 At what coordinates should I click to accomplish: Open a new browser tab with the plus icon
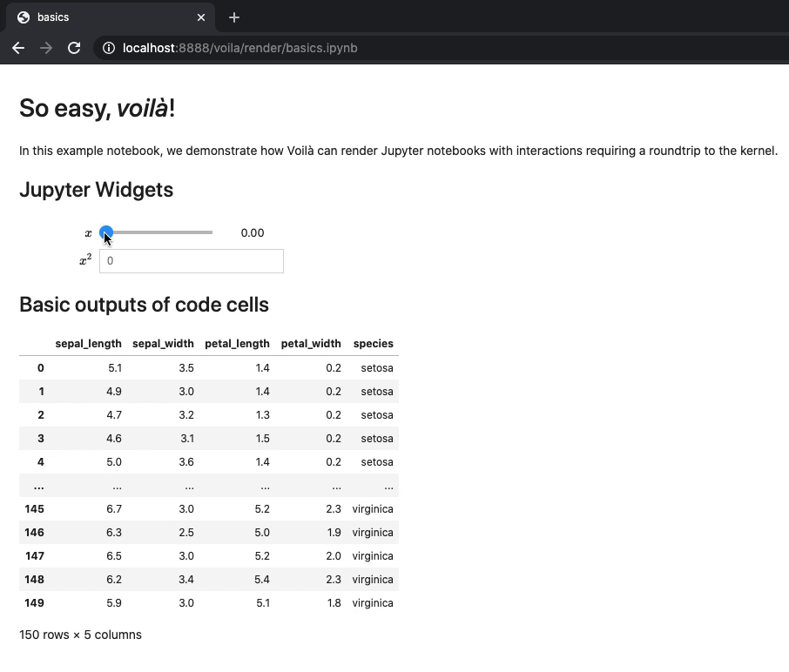click(233, 17)
